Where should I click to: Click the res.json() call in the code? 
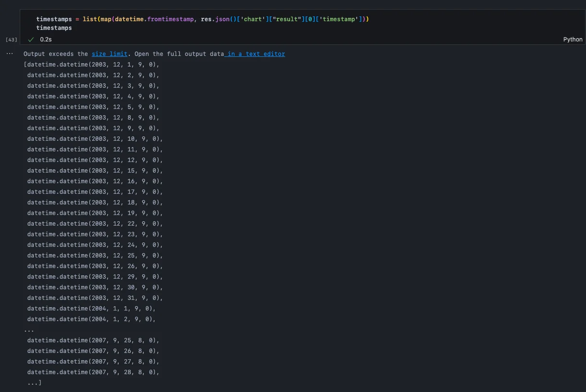pos(216,19)
